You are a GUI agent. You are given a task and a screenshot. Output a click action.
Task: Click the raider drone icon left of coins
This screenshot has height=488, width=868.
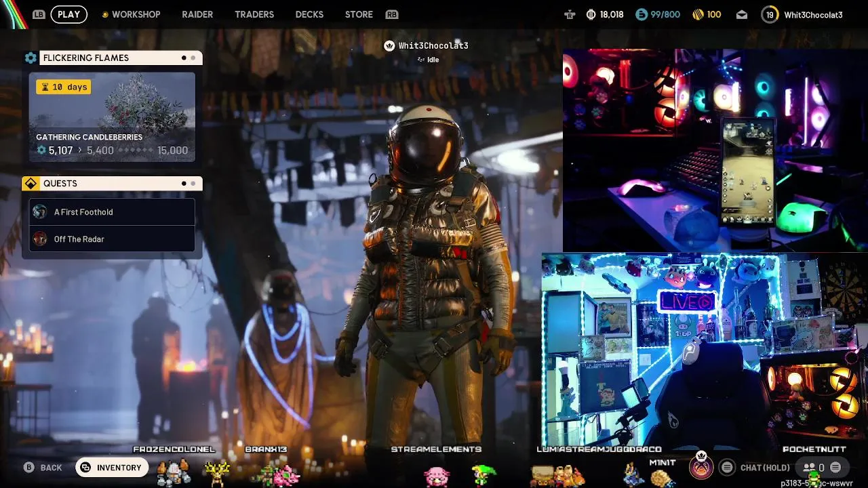pos(569,14)
